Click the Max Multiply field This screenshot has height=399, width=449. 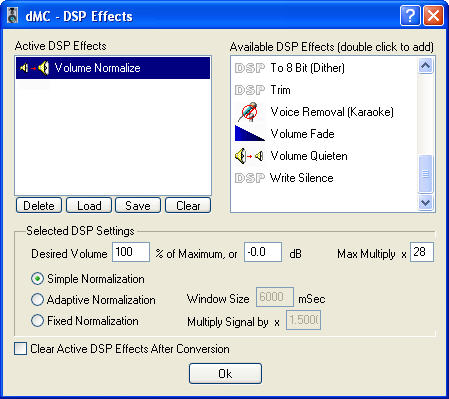422,252
